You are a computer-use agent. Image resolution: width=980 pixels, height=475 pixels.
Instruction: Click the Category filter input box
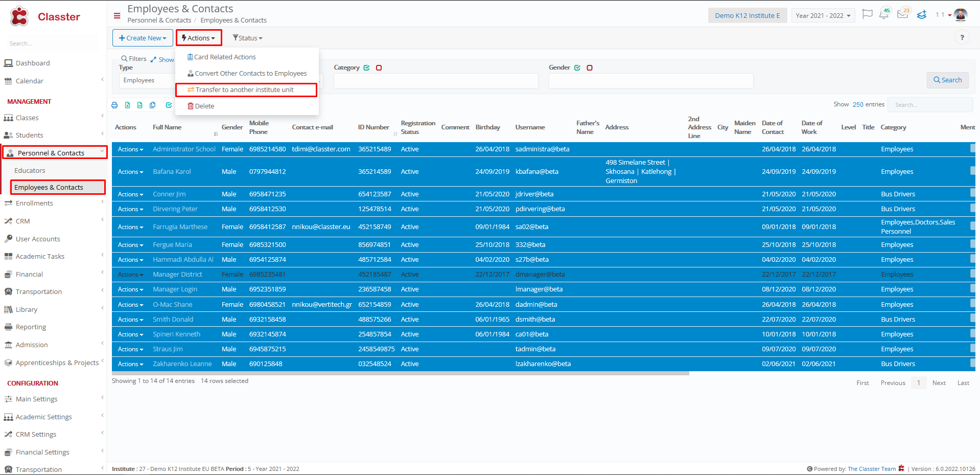436,80
